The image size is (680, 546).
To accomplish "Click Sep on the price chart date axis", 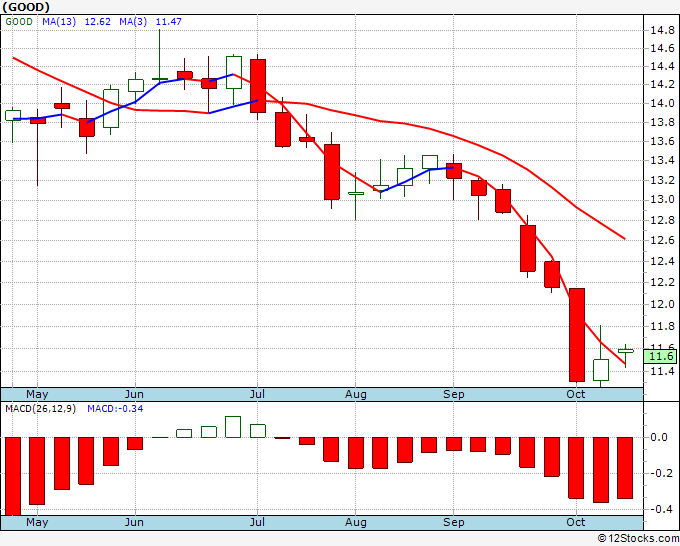I will pyautogui.click(x=454, y=394).
